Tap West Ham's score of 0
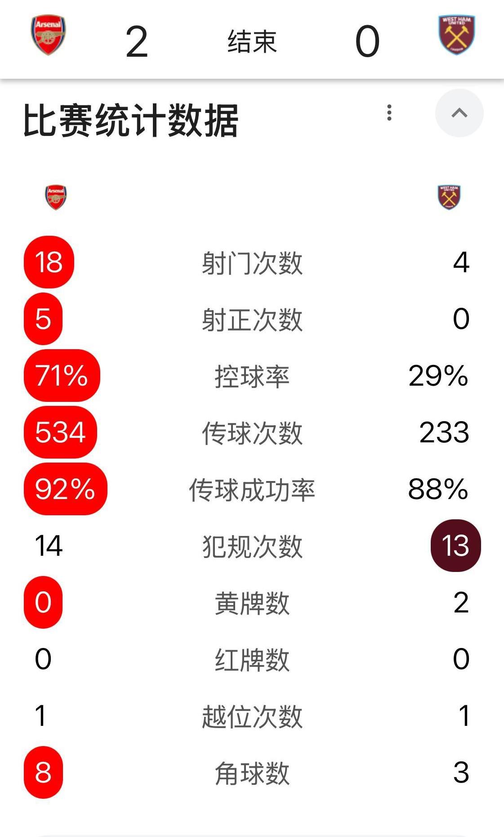The width and height of the screenshot is (504, 837). [367, 41]
